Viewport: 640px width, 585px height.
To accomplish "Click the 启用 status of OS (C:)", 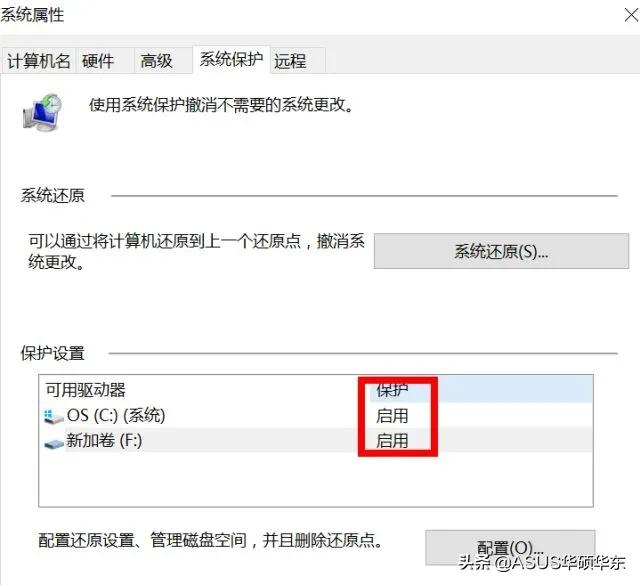I will (392, 416).
